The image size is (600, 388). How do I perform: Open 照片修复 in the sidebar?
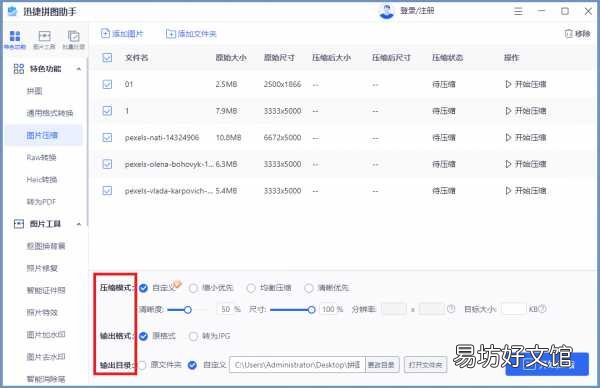coord(42,268)
